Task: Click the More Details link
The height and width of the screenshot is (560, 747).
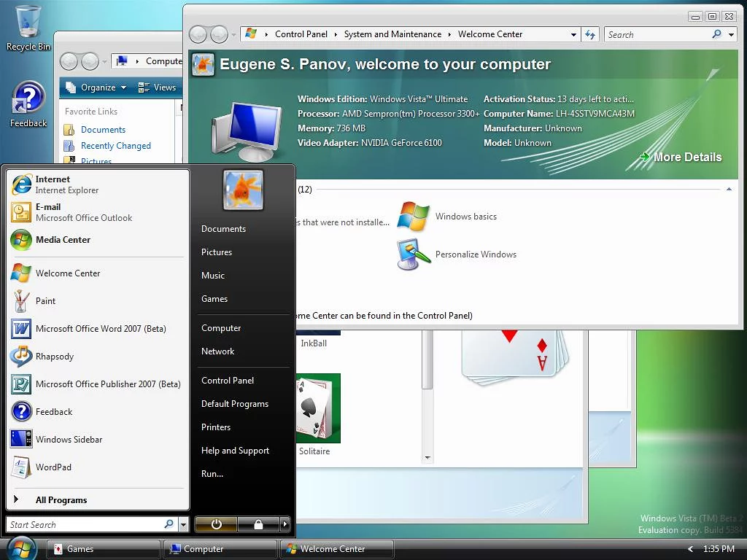Action: (686, 157)
